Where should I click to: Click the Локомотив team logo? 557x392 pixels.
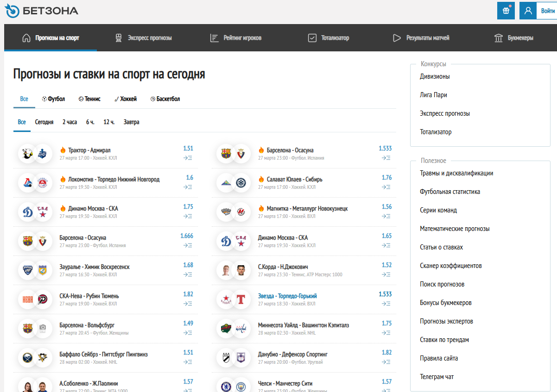pyautogui.click(x=28, y=183)
